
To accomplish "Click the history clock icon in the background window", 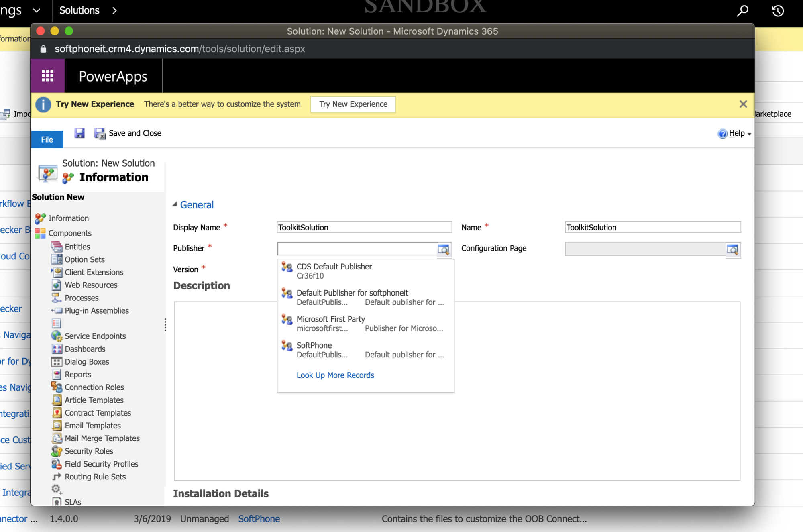I will pos(778,11).
